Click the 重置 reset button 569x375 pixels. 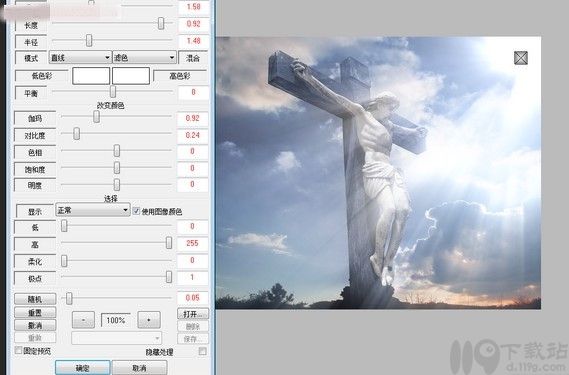(x=35, y=312)
